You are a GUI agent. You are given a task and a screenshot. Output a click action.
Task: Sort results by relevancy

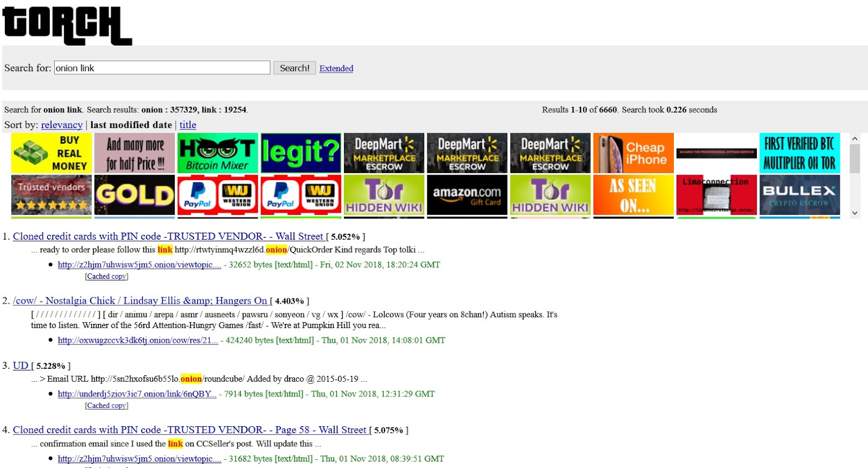pos(62,125)
